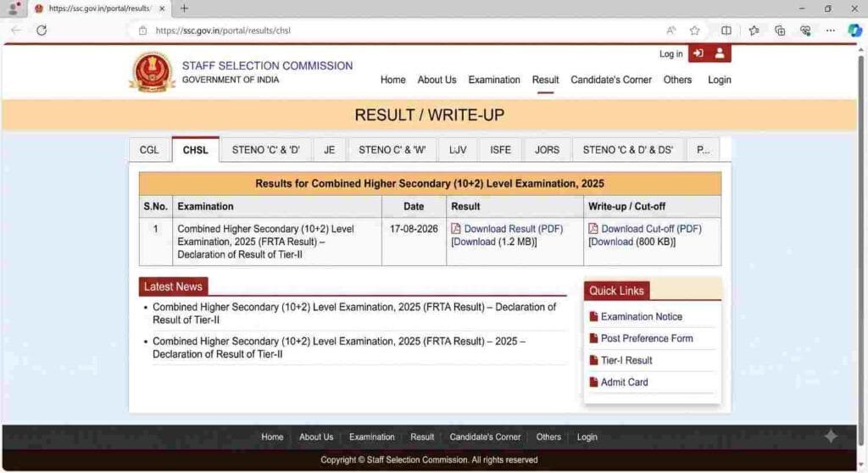
Task: Click PDF icon next to Download Cut-off
Action: pyautogui.click(x=593, y=229)
